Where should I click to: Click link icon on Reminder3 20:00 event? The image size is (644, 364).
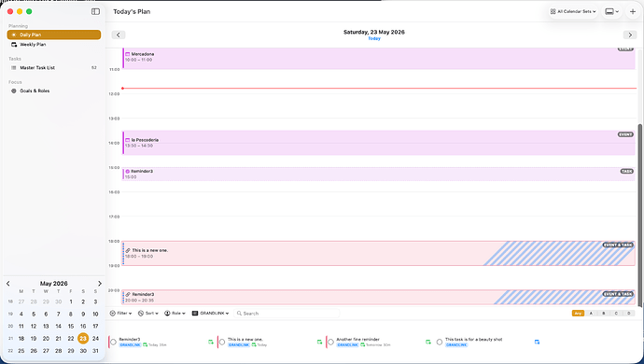click(128, 294)
